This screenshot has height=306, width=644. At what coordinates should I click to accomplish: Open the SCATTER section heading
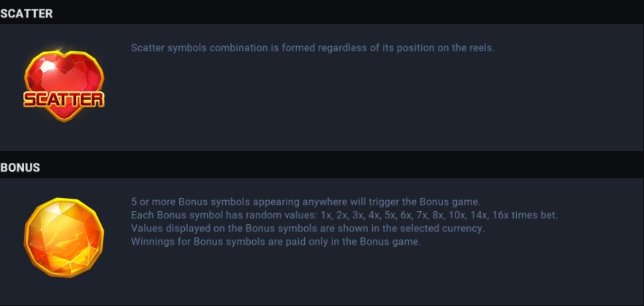click(27, 14)
